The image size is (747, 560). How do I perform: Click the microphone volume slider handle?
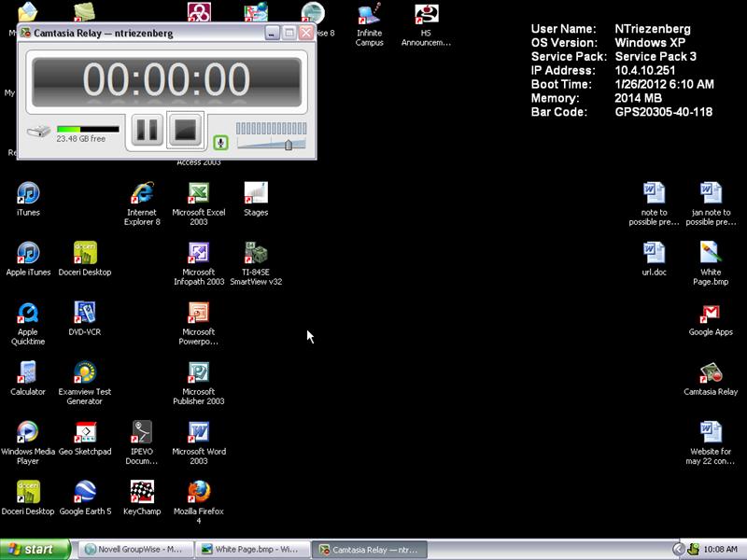(x=289, y=145)
